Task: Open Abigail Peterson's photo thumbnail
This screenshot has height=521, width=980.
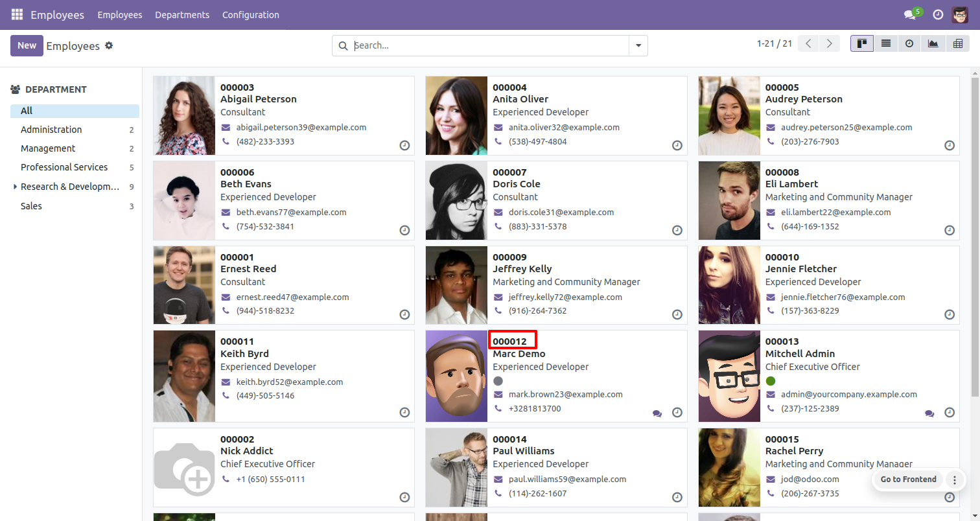Action: click(184, 115)
